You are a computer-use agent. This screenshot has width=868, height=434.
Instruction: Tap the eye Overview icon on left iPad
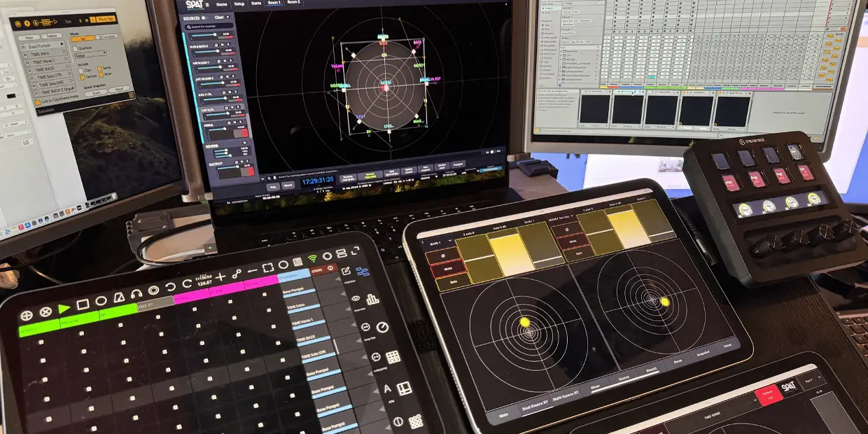point(356,298)
